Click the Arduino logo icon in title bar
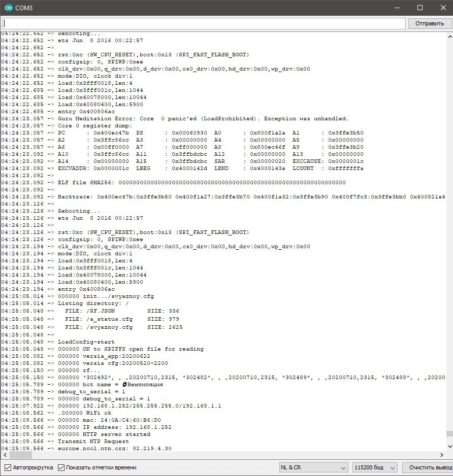The image size is (453, 476). click(x=8, y=8)
